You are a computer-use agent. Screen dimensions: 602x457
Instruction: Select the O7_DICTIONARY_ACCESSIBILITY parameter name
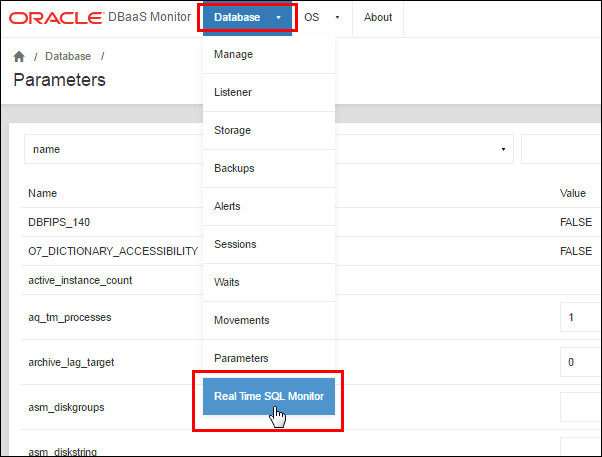pos(113,251)
